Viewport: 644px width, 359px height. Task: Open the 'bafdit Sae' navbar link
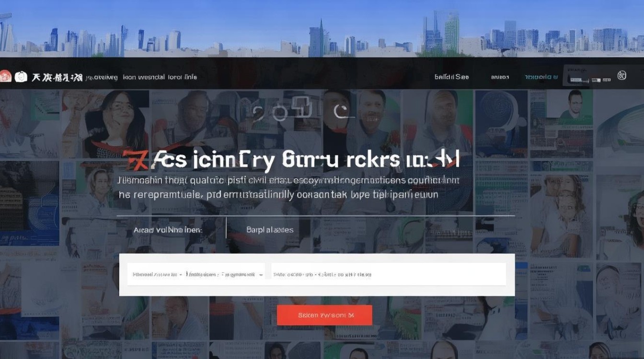(x=451, y=77)
